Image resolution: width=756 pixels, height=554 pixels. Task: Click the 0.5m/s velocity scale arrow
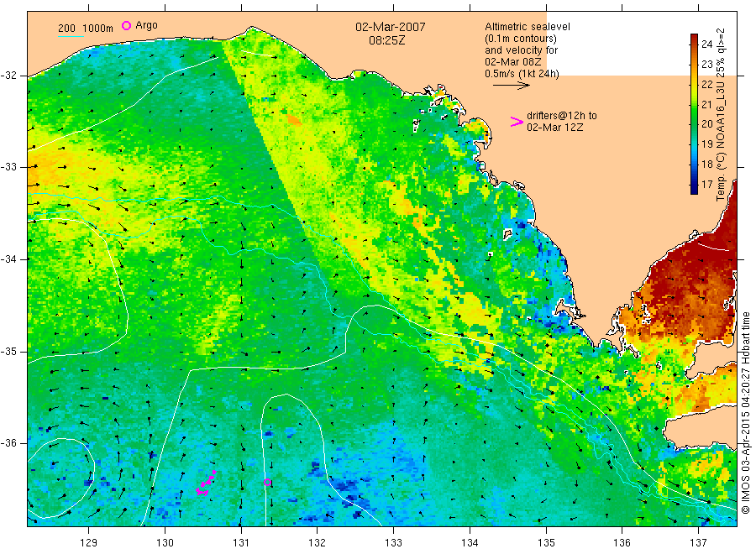click(x=511, y=86)
